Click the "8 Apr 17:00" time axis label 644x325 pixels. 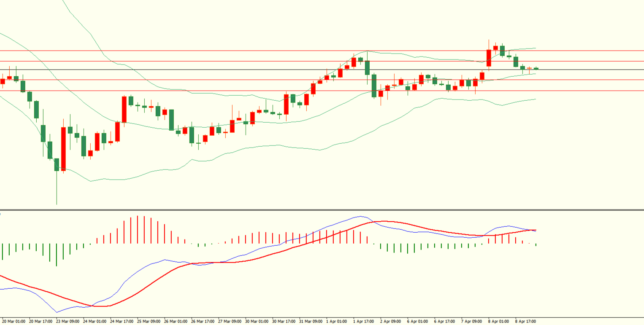coord(525,321)
